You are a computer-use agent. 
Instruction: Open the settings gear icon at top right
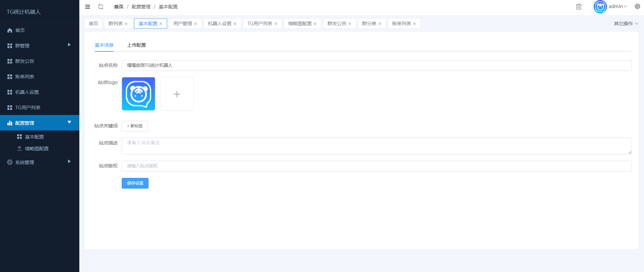click(637, 6)
